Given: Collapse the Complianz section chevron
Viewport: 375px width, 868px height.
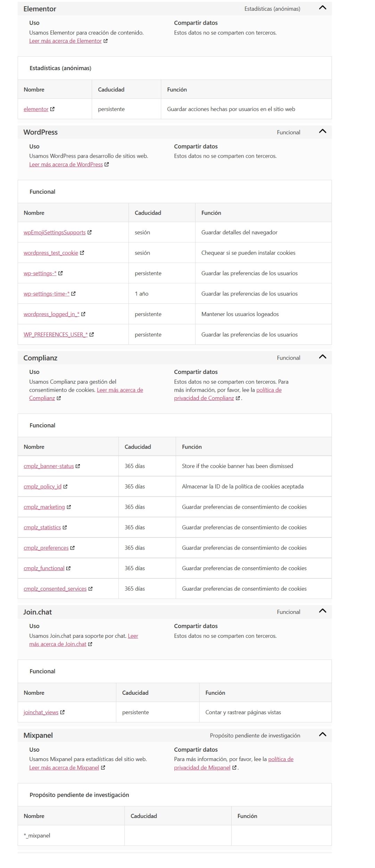Looking at the screenshot, I should pos(323,357).
